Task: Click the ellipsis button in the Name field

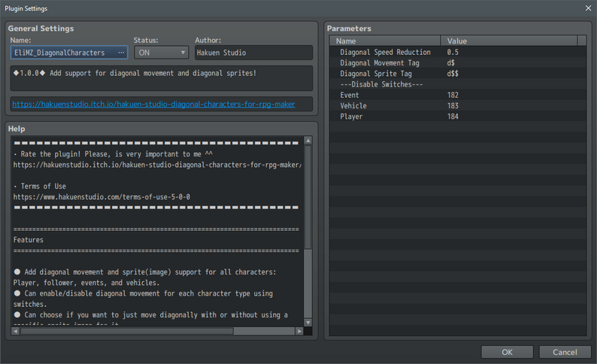Action: click(x=121, y=53)
